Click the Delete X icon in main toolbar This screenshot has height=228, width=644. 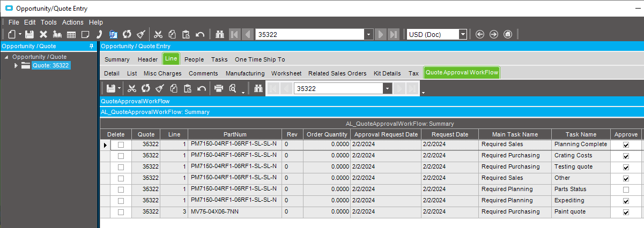point(43,34)
